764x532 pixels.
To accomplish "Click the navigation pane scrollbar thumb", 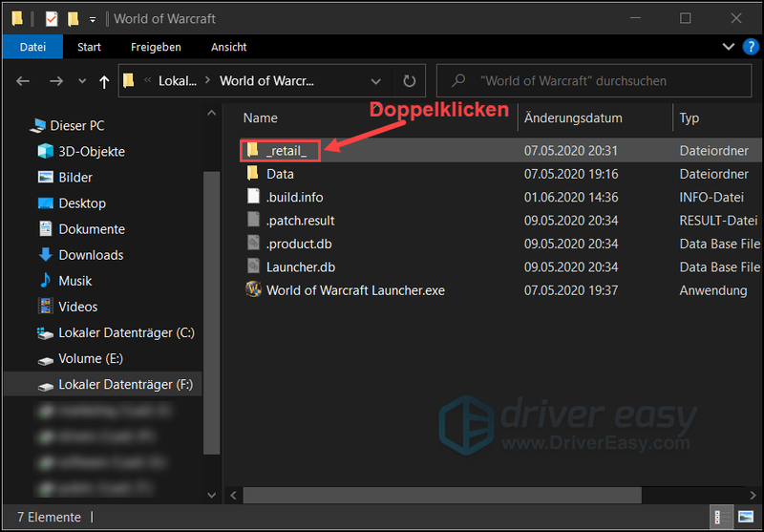I will click(211, 312).
